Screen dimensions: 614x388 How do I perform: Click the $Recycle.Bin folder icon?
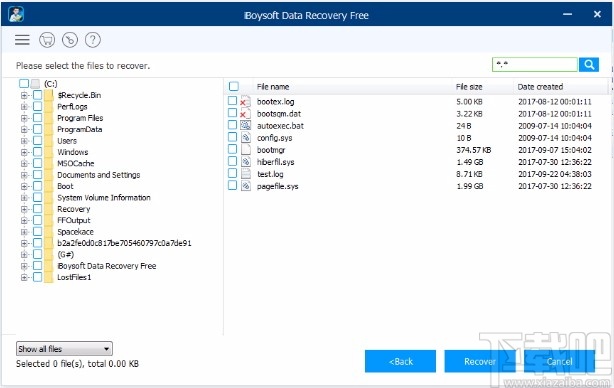pyautogui.click(x=49, y=95)
